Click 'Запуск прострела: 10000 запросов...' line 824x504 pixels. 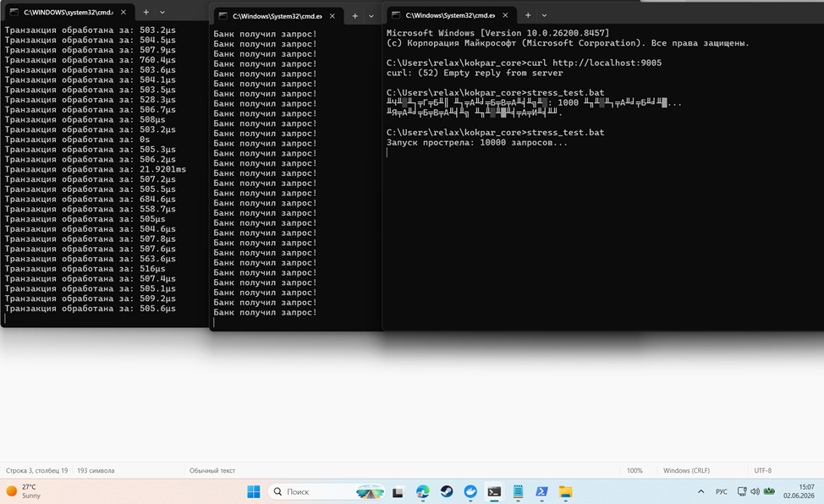(477, 142)
